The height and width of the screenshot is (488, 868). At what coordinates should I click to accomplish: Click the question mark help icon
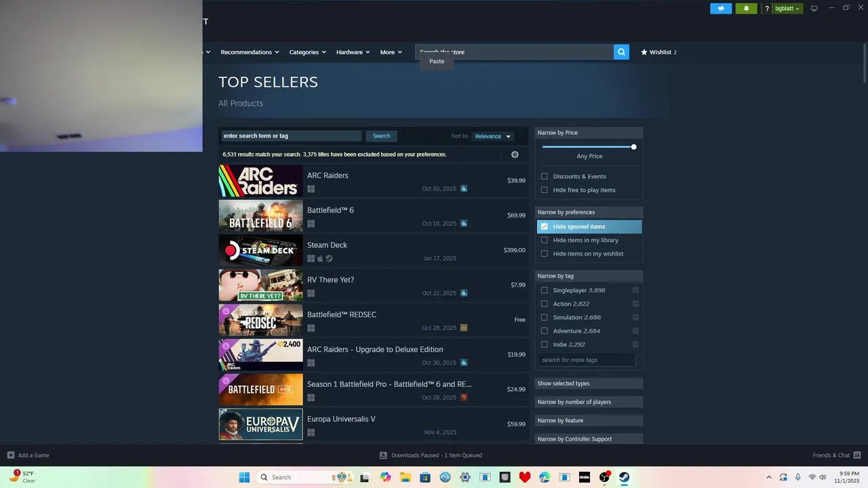(x=767, y=8)
